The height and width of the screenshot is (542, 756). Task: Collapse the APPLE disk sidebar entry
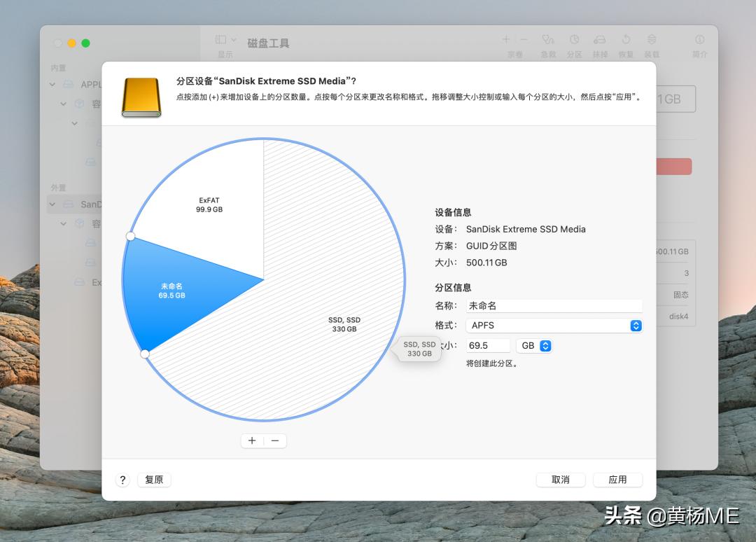click(52, 84)
